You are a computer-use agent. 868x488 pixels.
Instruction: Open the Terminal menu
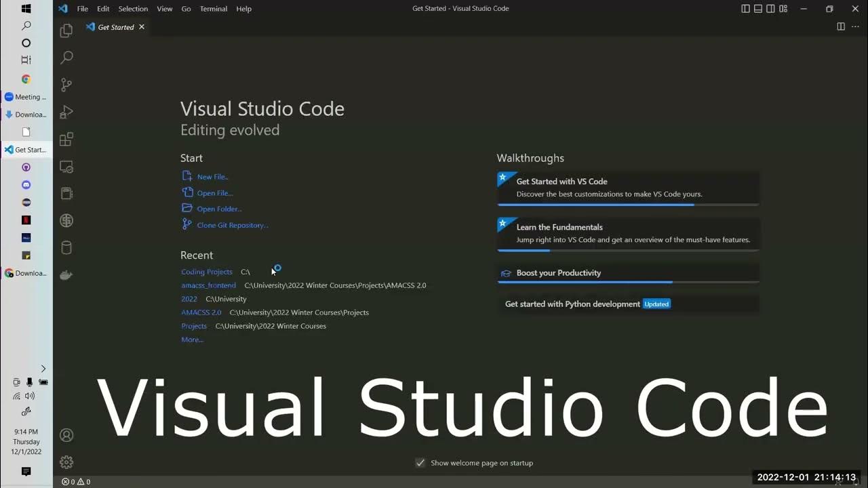tap(214, 9)
